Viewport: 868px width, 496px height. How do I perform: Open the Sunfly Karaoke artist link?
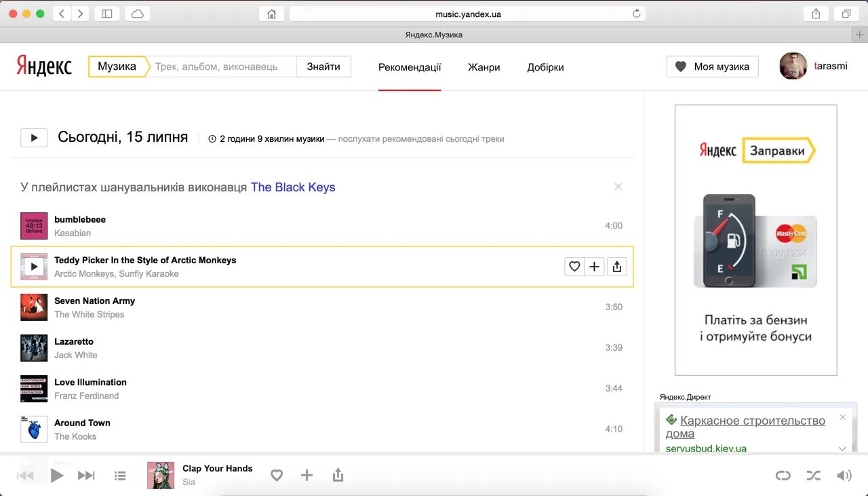click(149, 273)
